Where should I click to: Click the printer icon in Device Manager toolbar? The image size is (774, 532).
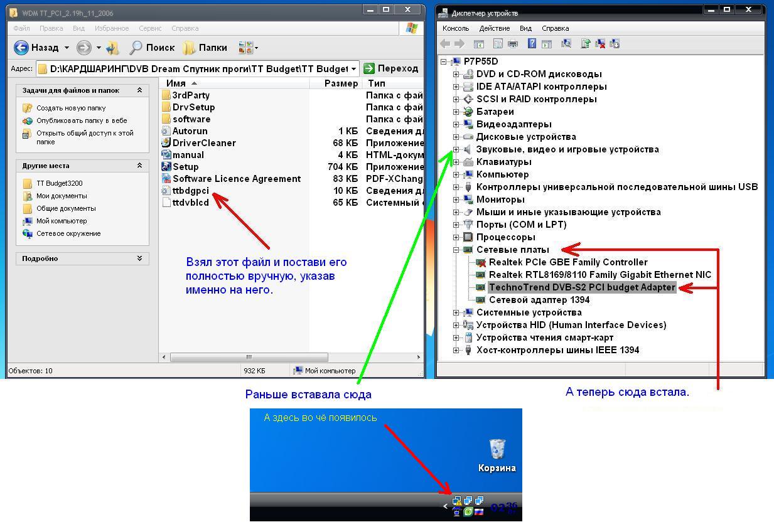(513, 43)
